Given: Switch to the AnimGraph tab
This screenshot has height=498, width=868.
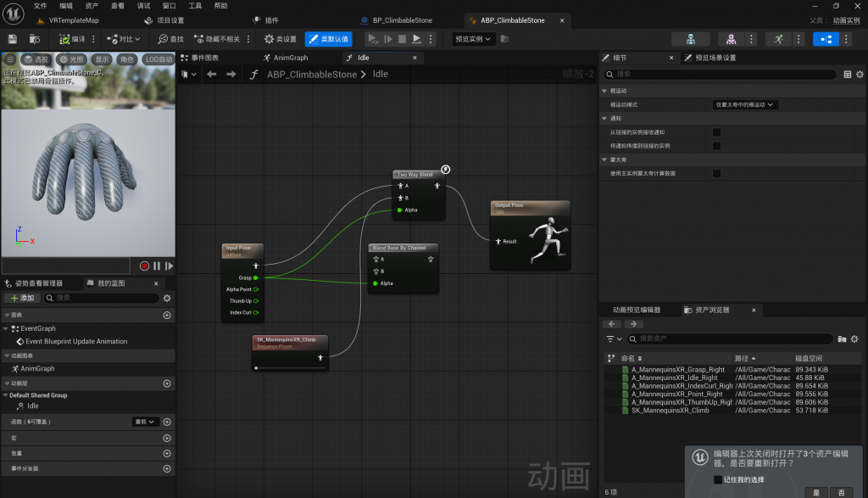Looking at the screenshot, I should coord(286,58).
